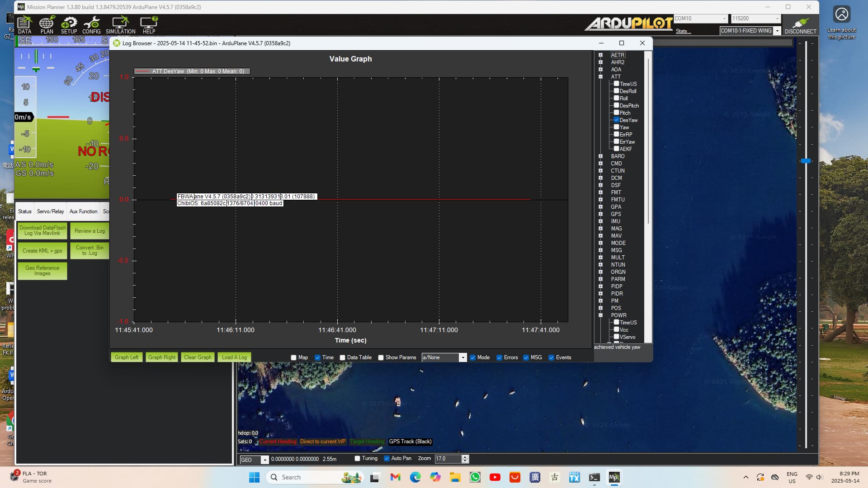The image size is (868, 488).
Task: Open the Stats... link
Action: [x=683, y=31]
